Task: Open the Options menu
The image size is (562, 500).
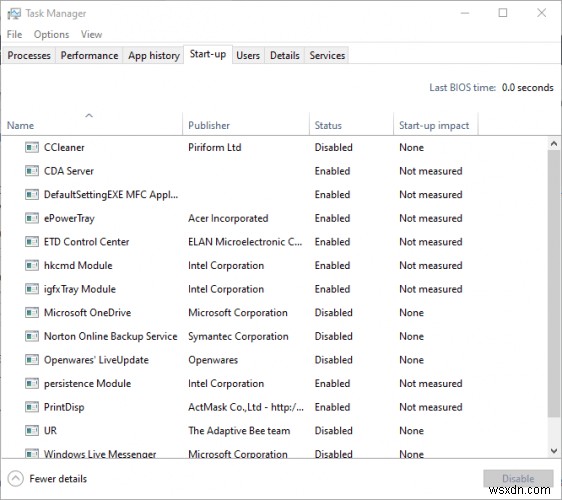Action: (x=51, y=34)
